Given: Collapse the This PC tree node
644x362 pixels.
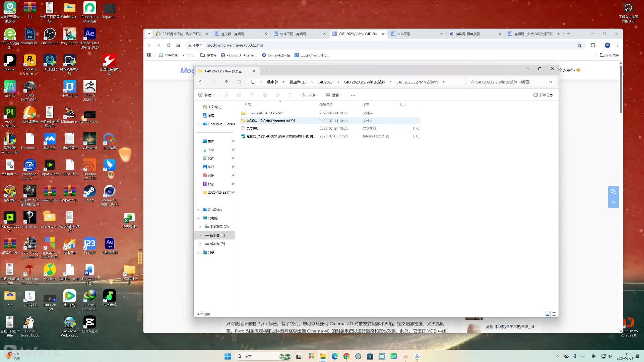Looking at the screenshot, I should pyautogui.click(x=198, y=218).
